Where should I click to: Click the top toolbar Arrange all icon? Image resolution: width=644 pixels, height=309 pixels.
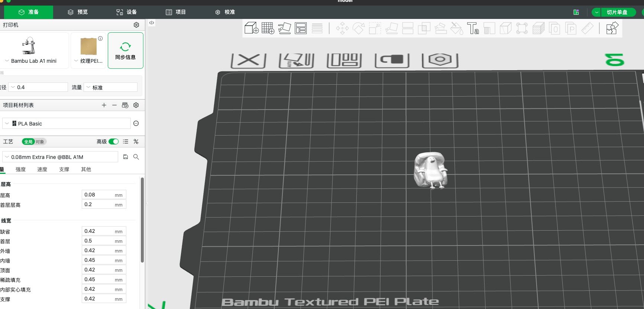301,28
